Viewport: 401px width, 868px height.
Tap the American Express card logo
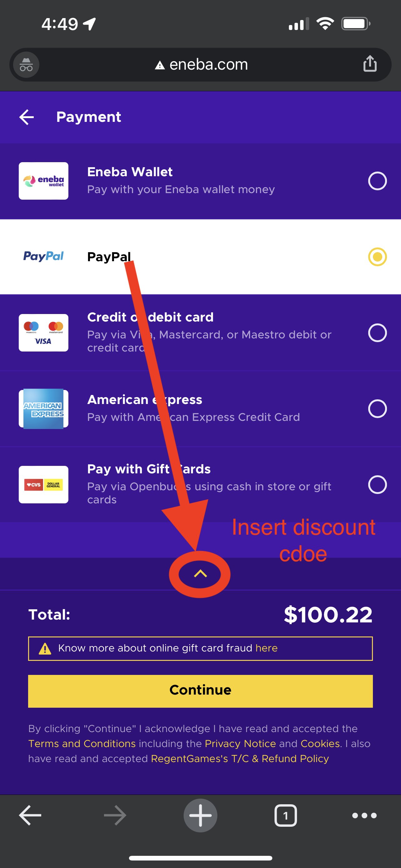(x=43, y=409)
